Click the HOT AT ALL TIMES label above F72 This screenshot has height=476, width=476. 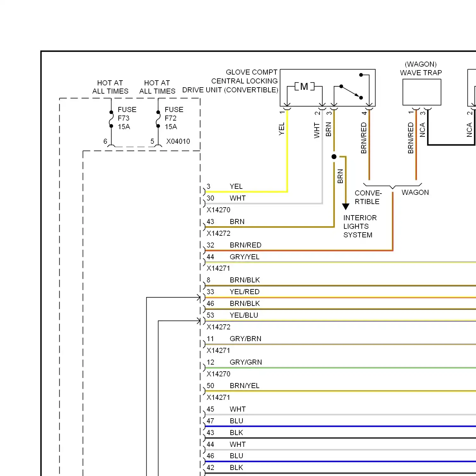157,87
